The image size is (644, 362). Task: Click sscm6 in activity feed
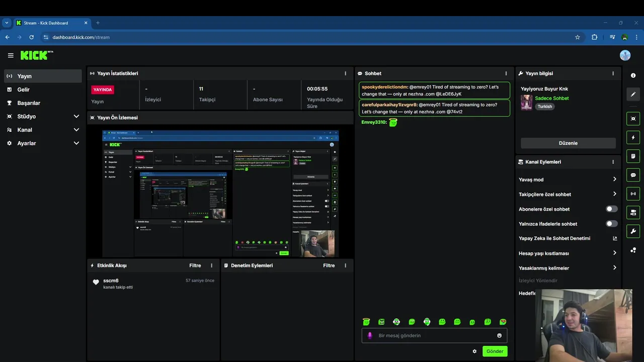(x=111, y=281)
